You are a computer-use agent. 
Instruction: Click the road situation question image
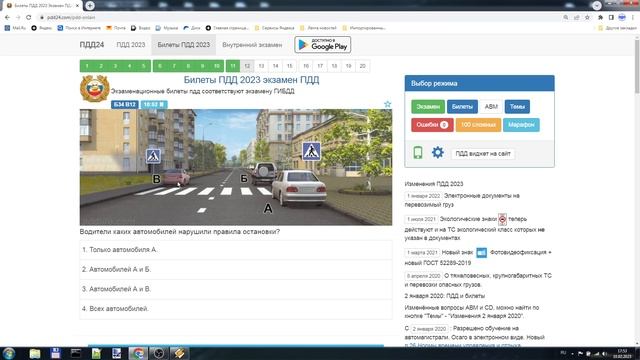coord(236,167)
